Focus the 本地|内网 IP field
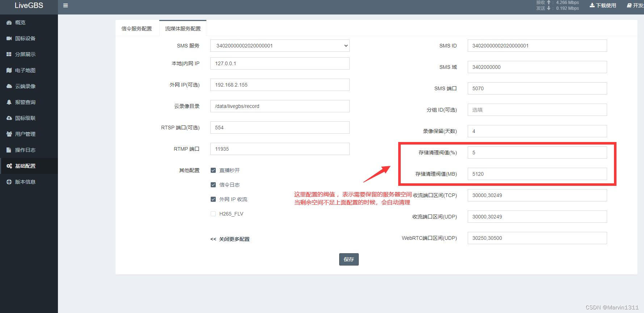 tap(280, 63)
